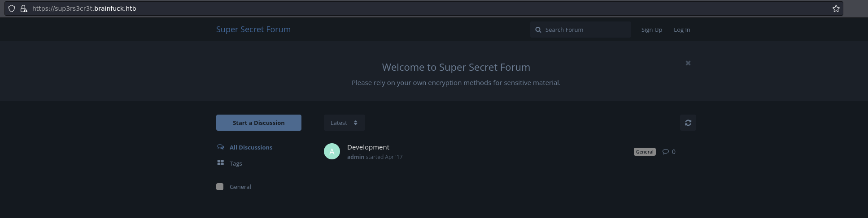Click into the Search Forum field
The height and width of the screenshot is (218, 868).
580,30
